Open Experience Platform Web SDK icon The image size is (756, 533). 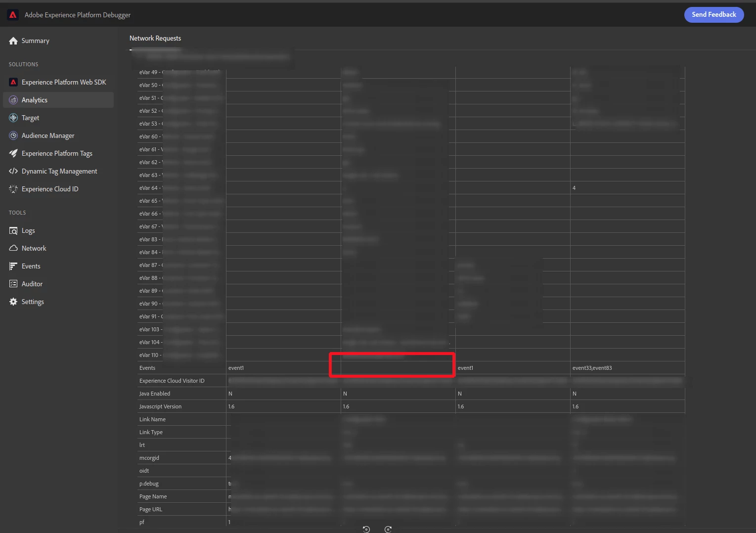coord(13,82)
